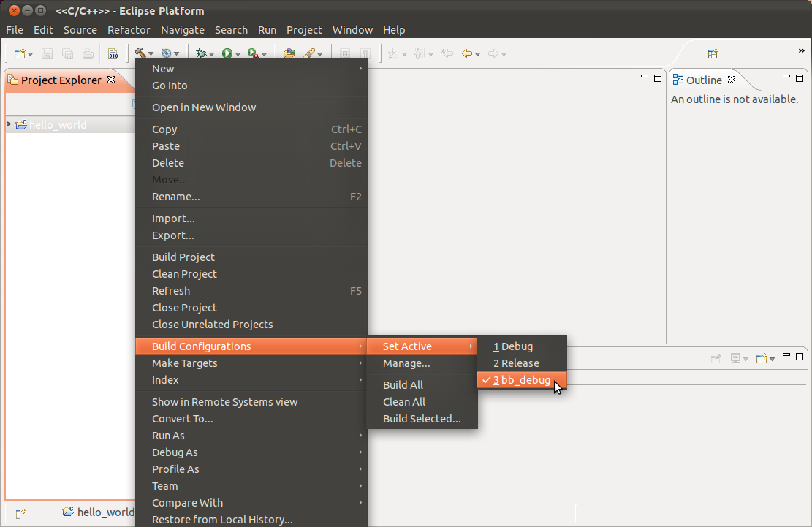Viewport: 812px width, 527px height.
Task: Click the Next Annotation toolbar icon
Action: [x=393, y=53]
